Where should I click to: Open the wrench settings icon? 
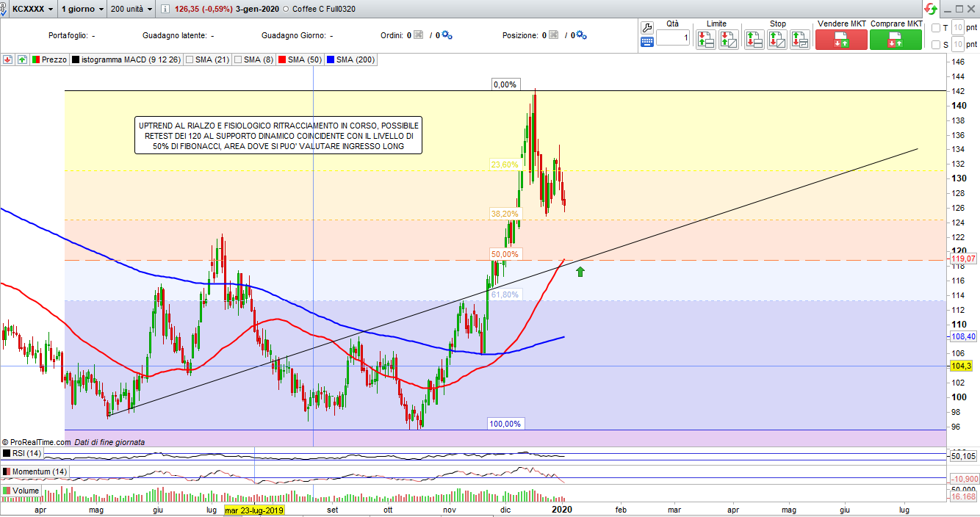point(647,28)
